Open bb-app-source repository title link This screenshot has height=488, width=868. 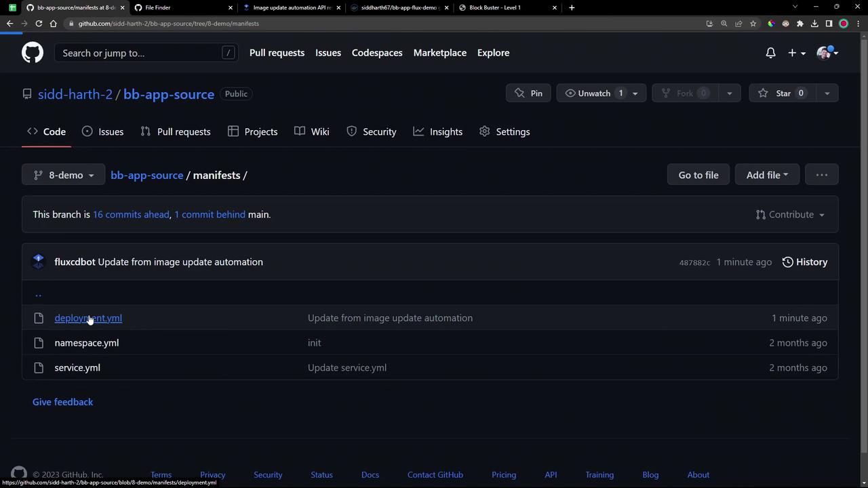pos(169,94)
